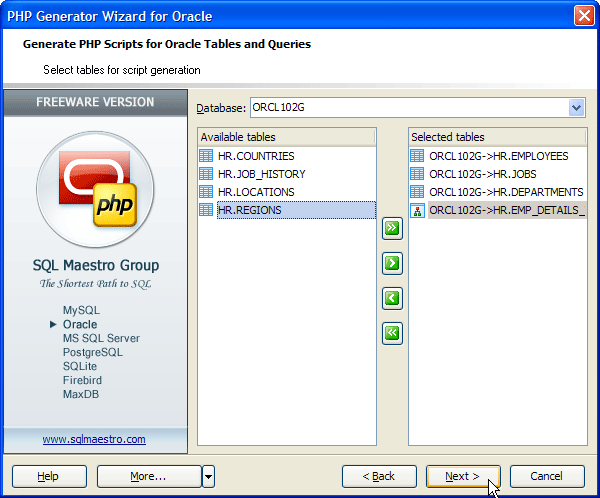Click MaxDB in the product list

[81, 394]
